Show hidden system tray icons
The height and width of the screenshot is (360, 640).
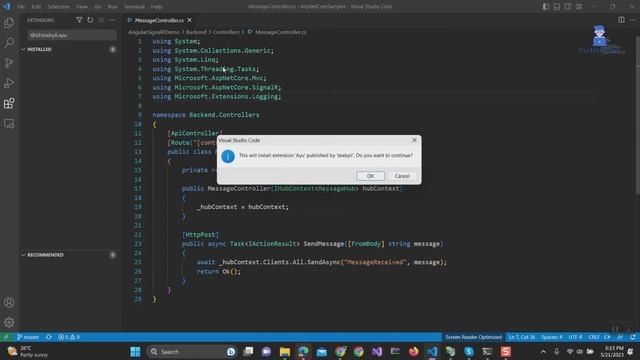(x=543, y=351)
